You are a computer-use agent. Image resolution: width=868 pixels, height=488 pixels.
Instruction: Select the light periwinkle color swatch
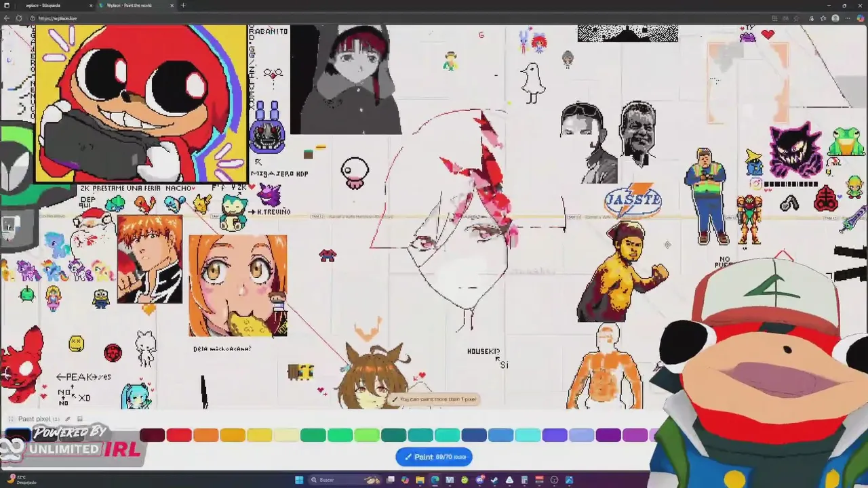[581, 435]
